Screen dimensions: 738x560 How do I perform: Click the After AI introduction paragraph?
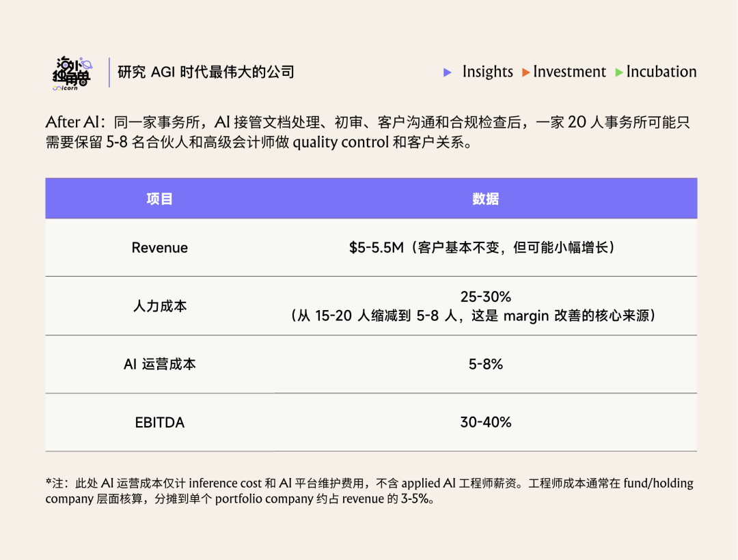[368, 133]
